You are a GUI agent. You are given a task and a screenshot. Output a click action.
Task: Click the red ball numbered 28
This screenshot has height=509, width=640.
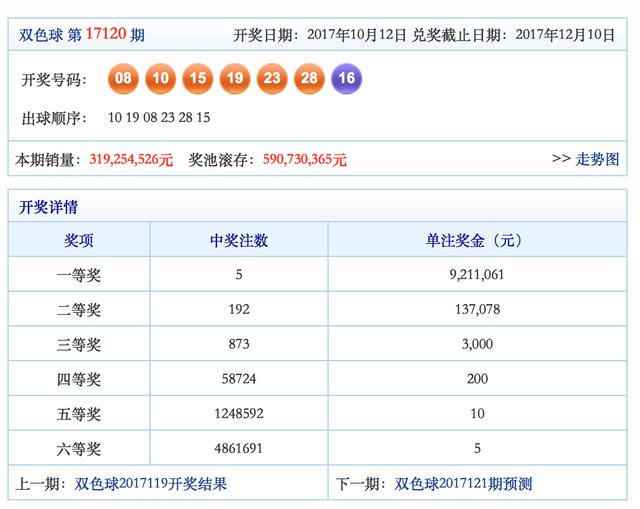(x=309, y=79)
